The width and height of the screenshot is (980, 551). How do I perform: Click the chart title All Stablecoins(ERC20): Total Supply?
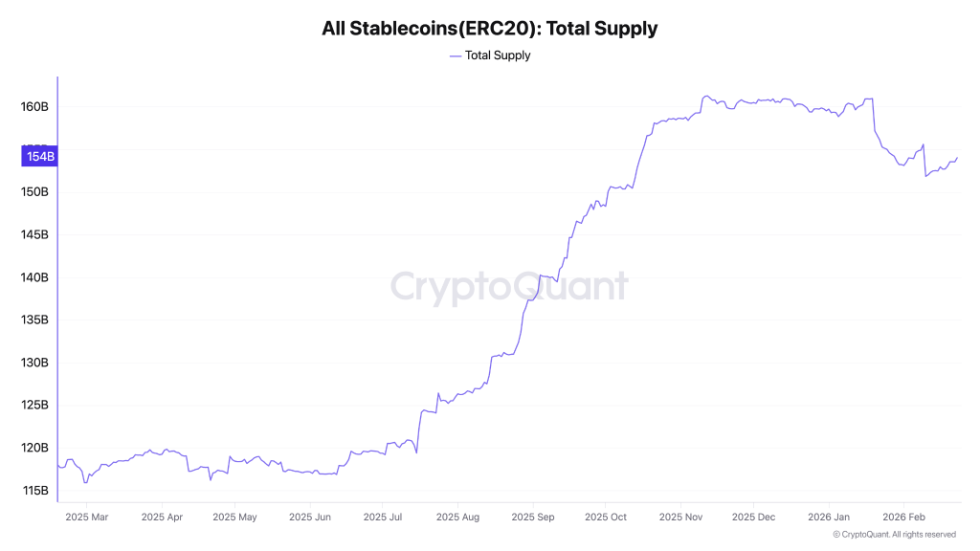point(490,29)
